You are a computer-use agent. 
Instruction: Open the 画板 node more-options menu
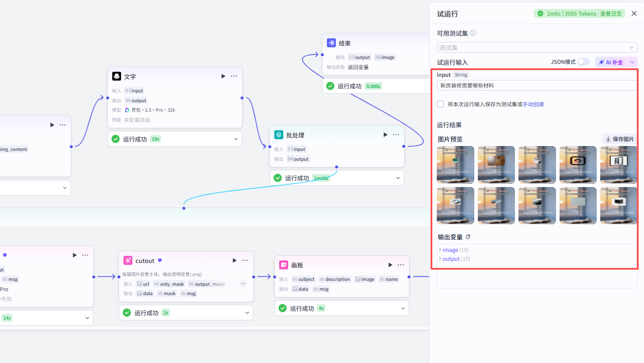[401, 265]
